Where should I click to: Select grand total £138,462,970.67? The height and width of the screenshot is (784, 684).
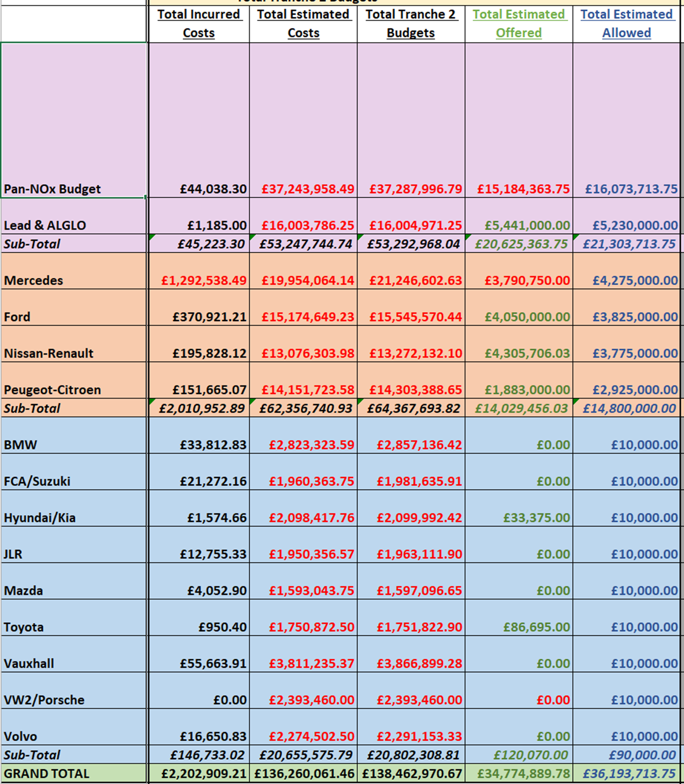pos(412,774)
